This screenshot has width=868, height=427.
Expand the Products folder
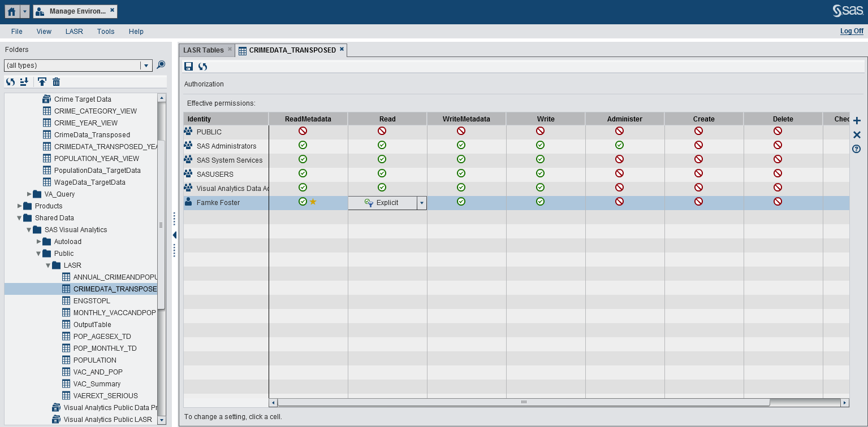(19, 206)
